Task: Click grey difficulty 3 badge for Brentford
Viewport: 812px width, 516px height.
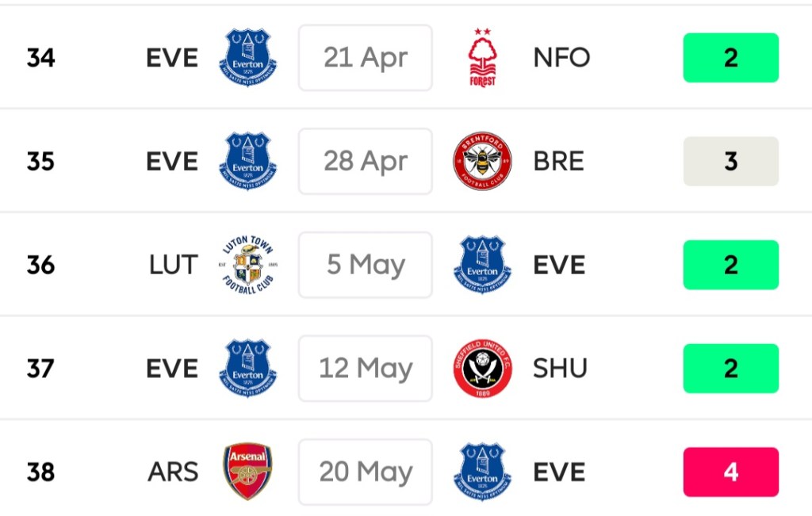Action: click(x=730, y=162)
